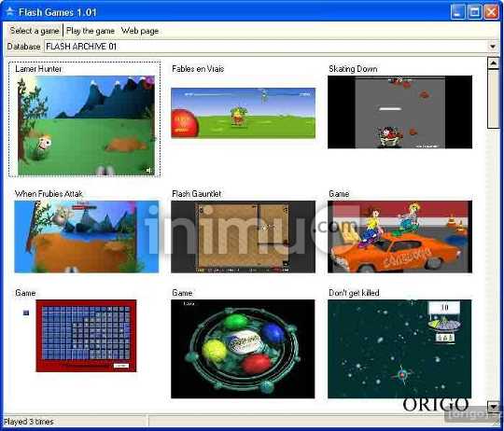504x431 pixels.
Task: Select the orange car Game thumbnail
Action: [x=399, y=237]
